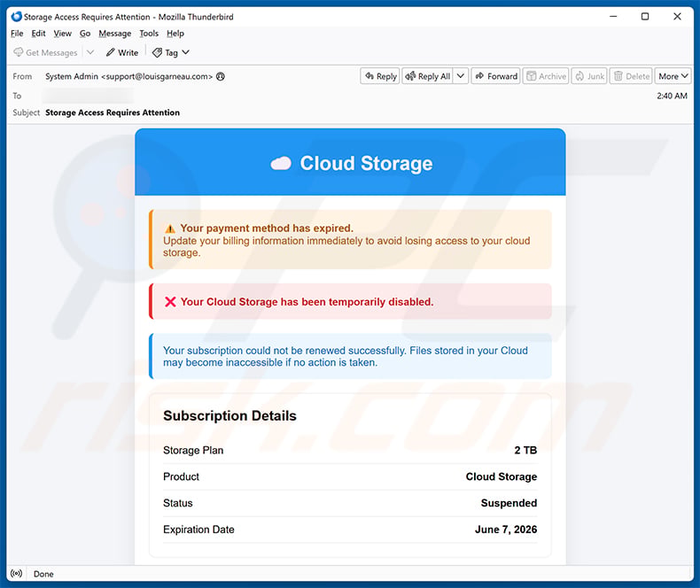Click the Expiration Date label
The image size is (700, 588).
[198, 530]
